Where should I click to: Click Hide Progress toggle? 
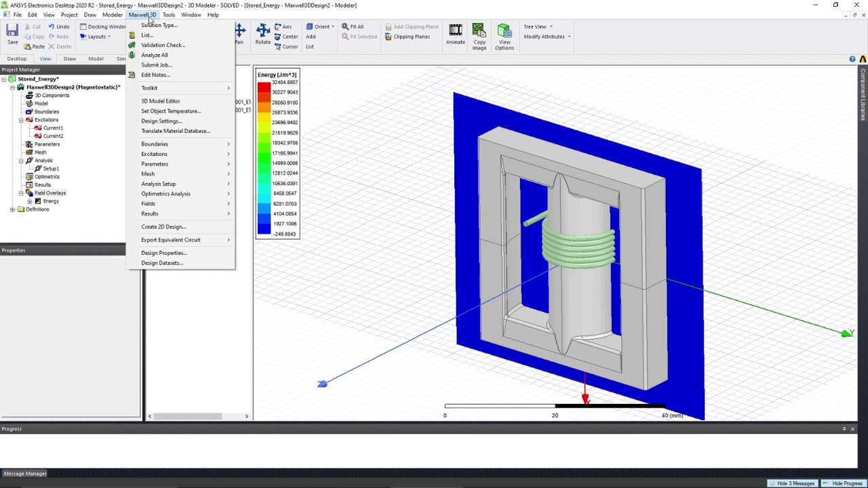coord(843,483)
